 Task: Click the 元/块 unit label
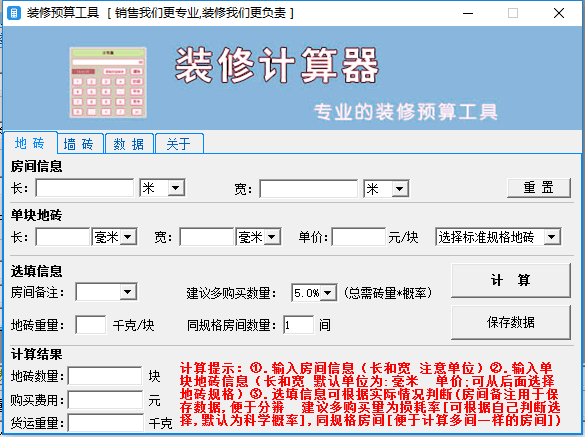[x=403, y=237]
